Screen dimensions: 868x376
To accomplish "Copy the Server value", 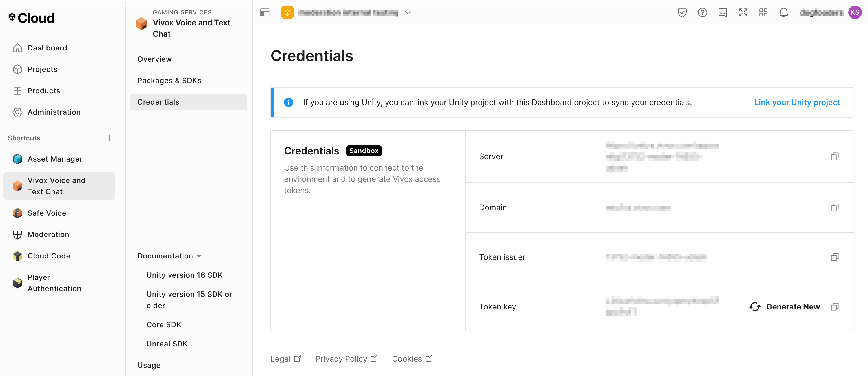I will (835, 156).
